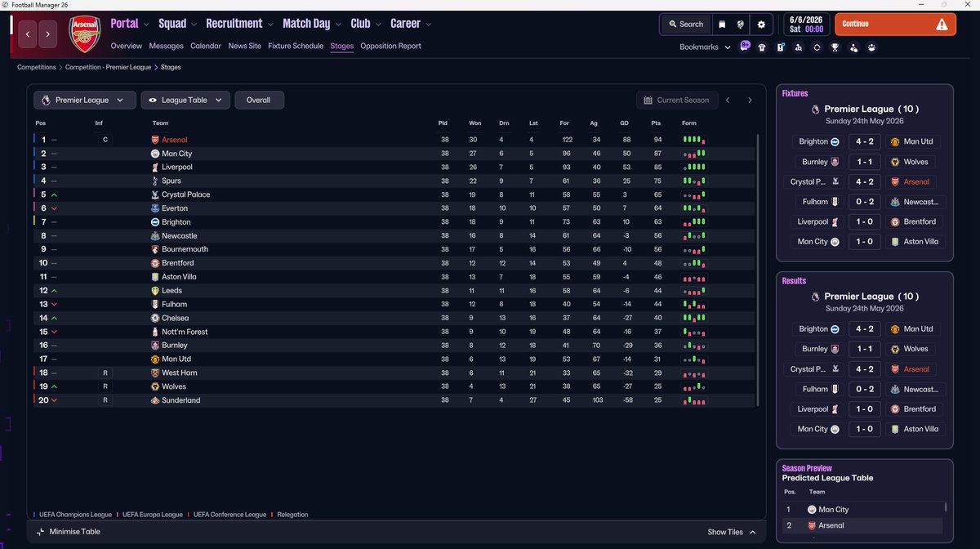The width and height of the screenshot is (980, 549).
Task: Expand the Bookmarks dropdown
Action: tap(705, 47)
